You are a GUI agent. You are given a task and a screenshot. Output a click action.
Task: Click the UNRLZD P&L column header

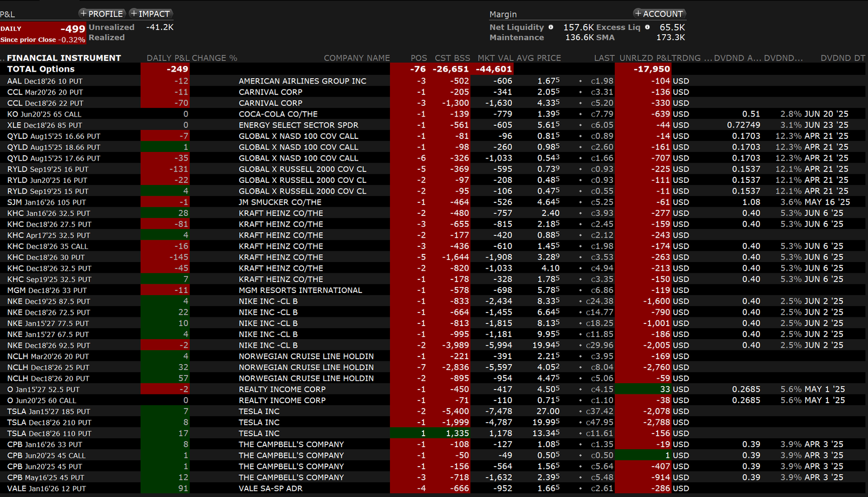[x=644, y=58]
